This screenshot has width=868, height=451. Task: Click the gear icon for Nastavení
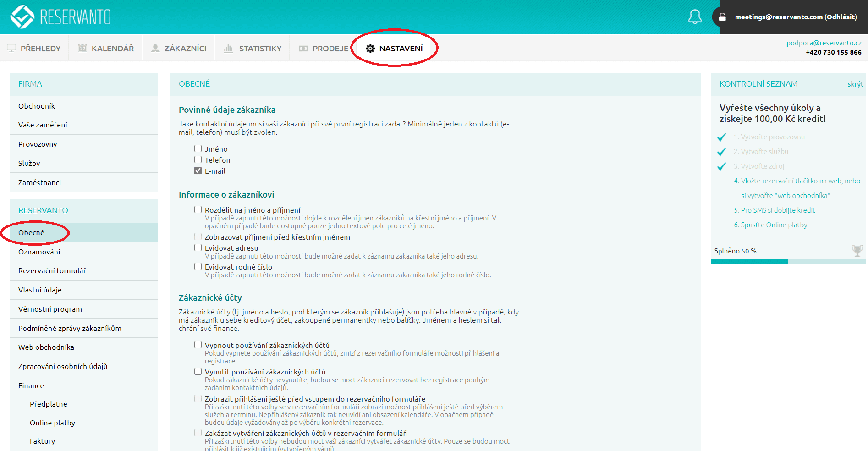tap(370, 49)
